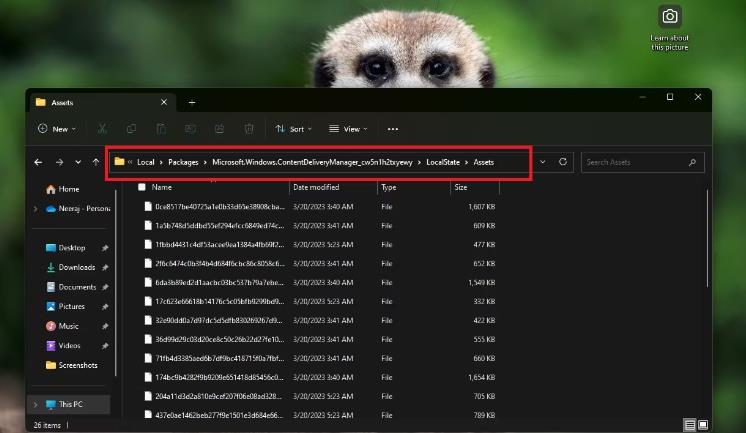Screen dimensions: 746x433
Task: Select the 422 KB file
Action: pyautogui.click(x=319, y=320)
